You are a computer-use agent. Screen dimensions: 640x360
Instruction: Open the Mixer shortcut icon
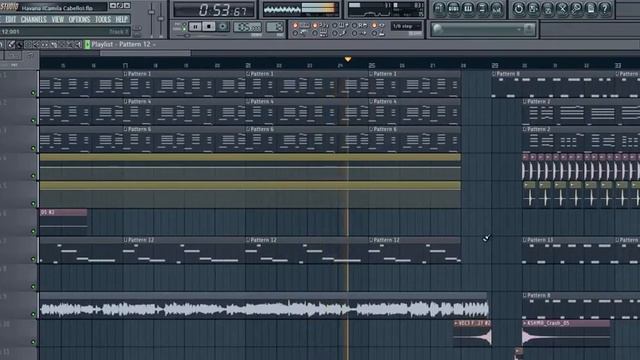click(496, 9)
